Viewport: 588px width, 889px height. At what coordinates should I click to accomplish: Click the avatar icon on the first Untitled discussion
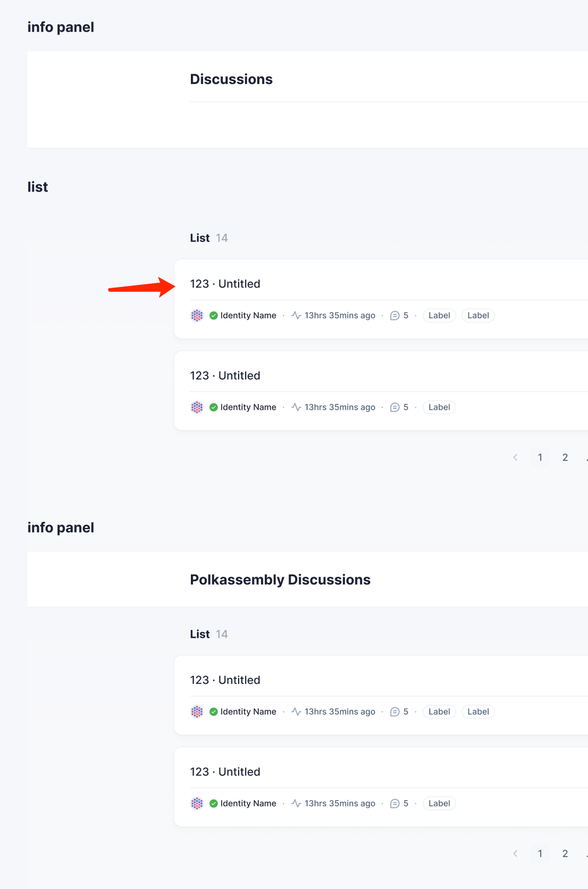click(197, 316)
